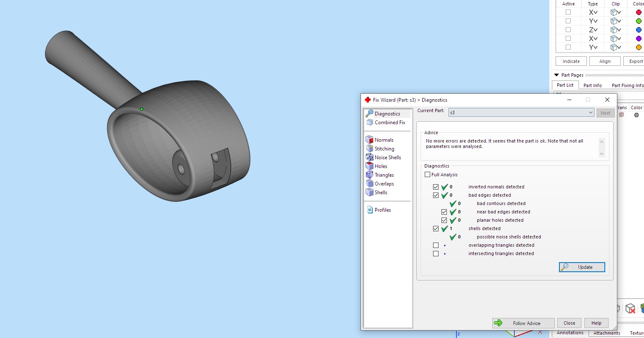Uncheck near bad edges detected
The height and width of the screenshot is (338, 644).
coord(444,212)
